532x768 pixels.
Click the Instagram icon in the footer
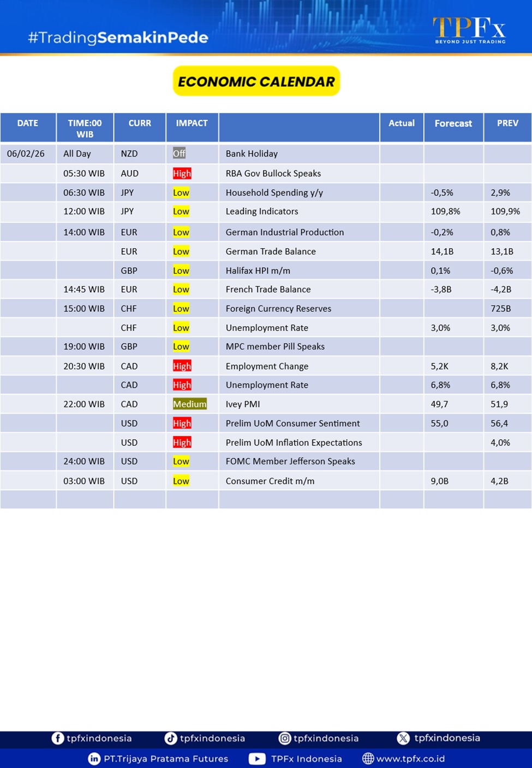point(285,738)
